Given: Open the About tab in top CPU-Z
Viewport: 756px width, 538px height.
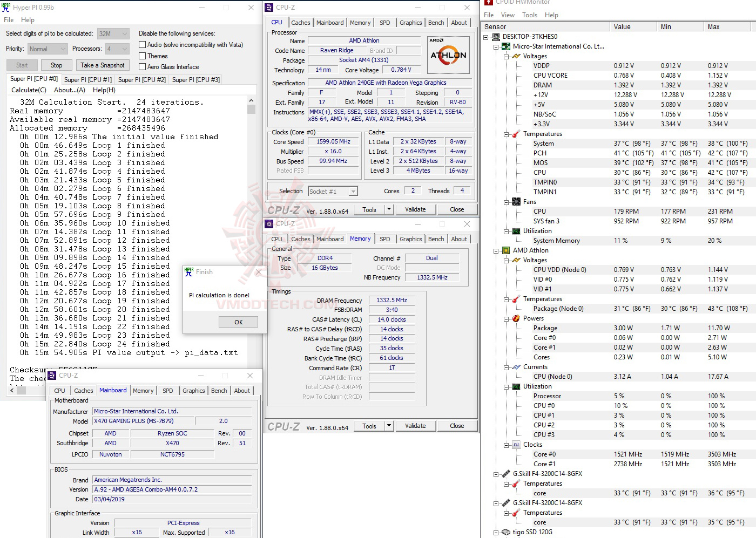Looking at the screenshot, I should point(459,23).
